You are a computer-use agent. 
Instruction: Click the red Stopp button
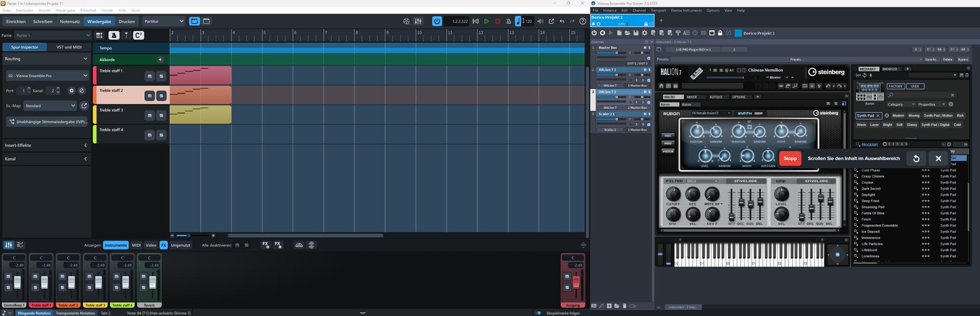pyautogui.click(x=790, y=159)
